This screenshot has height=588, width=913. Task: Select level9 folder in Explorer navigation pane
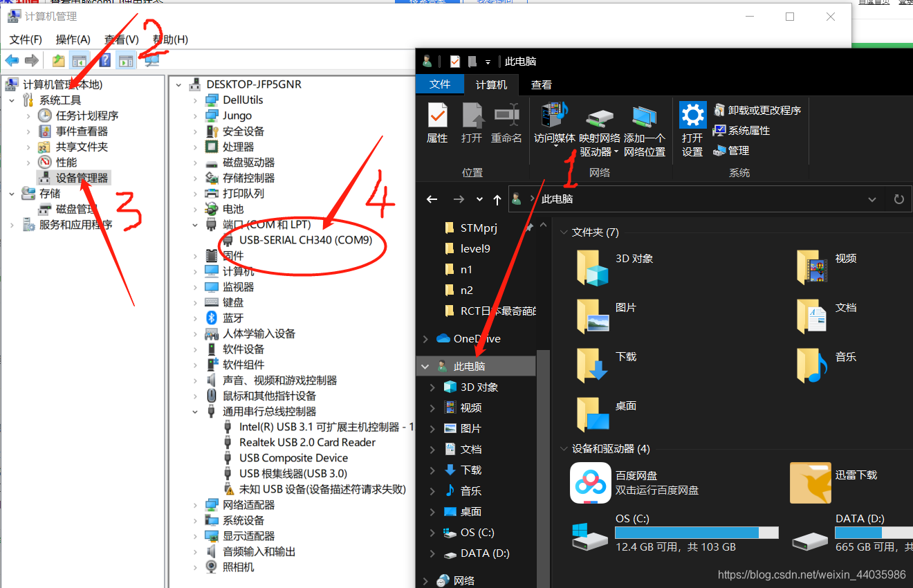[x=475, y=248]
